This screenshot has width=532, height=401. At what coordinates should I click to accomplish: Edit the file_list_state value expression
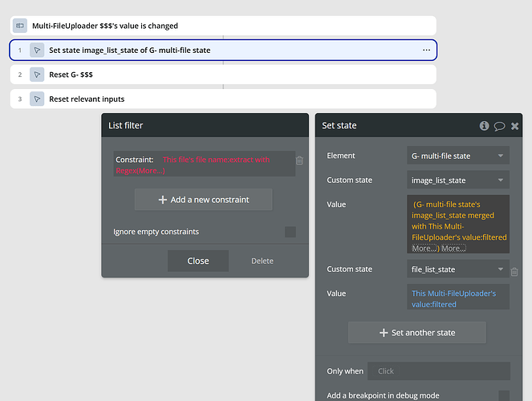click(x=458, y=297)
